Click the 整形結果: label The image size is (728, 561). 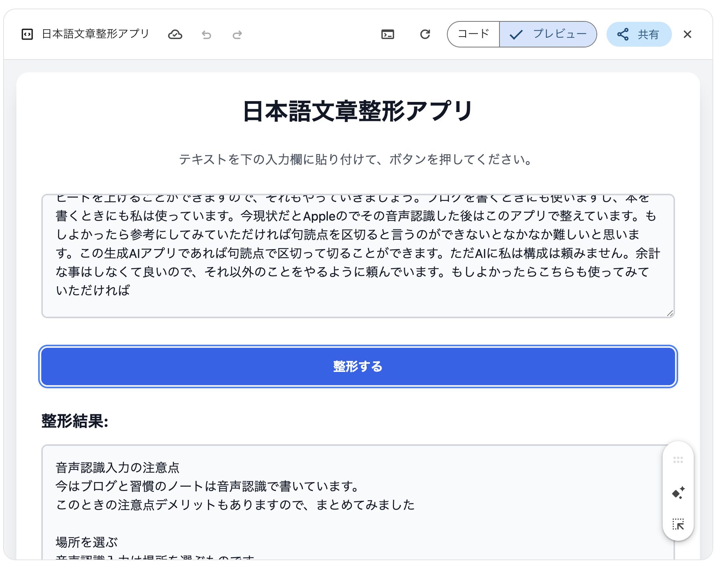click(x=75, y=421)
